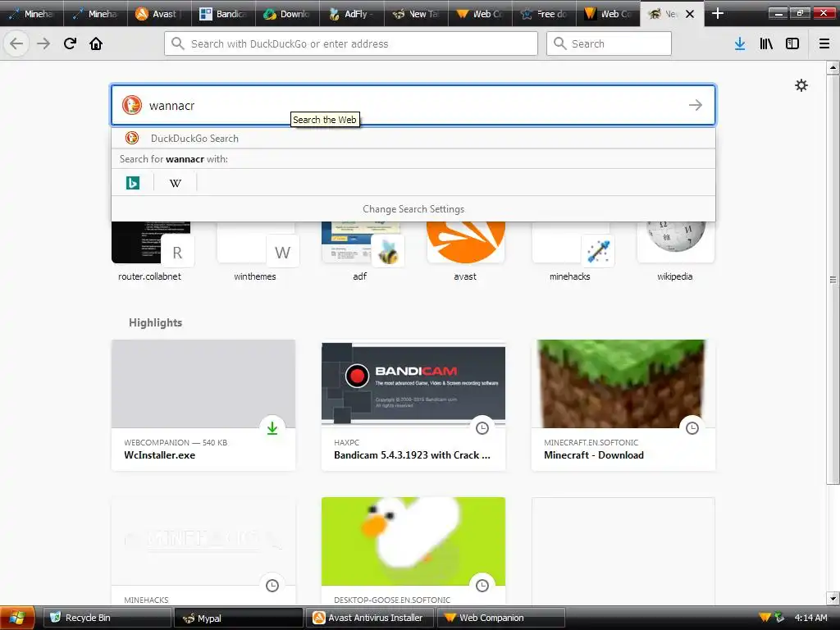This screenshot has width=840, height=630.
Task: Open WcInstaller.exe highlight card
Action: pos(203,405)
